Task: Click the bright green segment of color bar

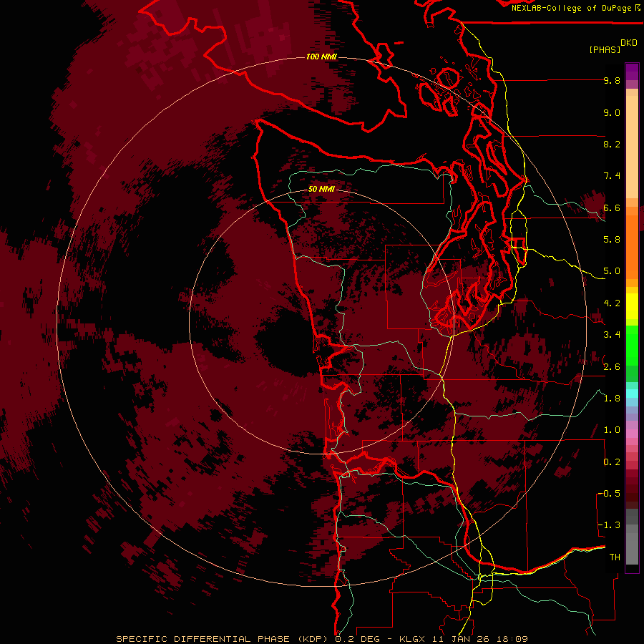Action: point(632,345)
